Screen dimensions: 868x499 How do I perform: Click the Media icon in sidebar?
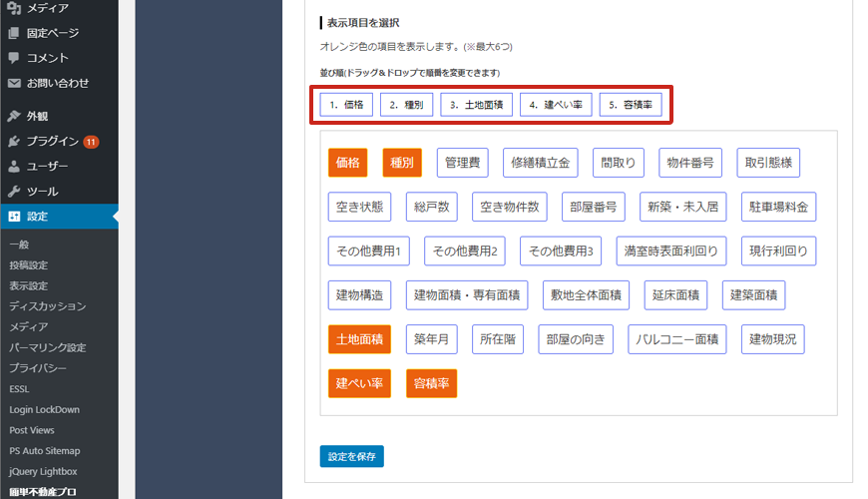tap(14, 8)
